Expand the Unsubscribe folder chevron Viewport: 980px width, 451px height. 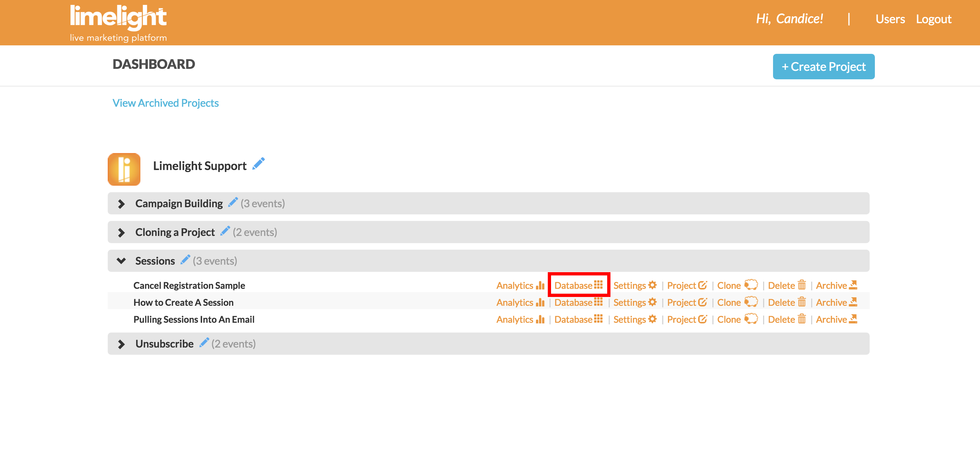(x=121, y=344)
